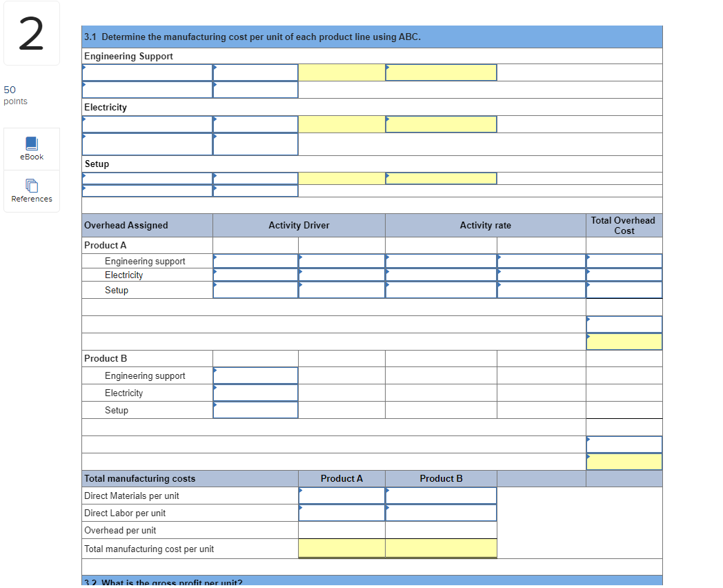Viewport: 723px width, 588px height.
Task: Select yellow Product B total overhead sum cell
Action: 623,461
